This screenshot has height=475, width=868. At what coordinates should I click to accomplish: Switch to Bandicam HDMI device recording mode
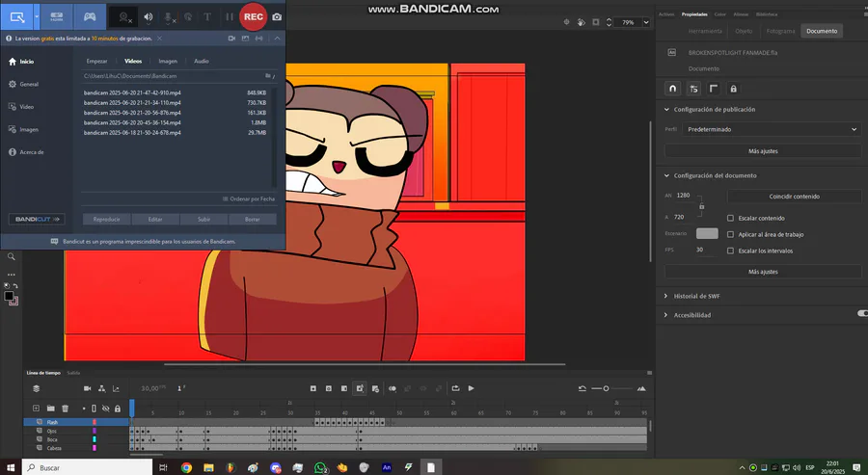click(57, 16)
